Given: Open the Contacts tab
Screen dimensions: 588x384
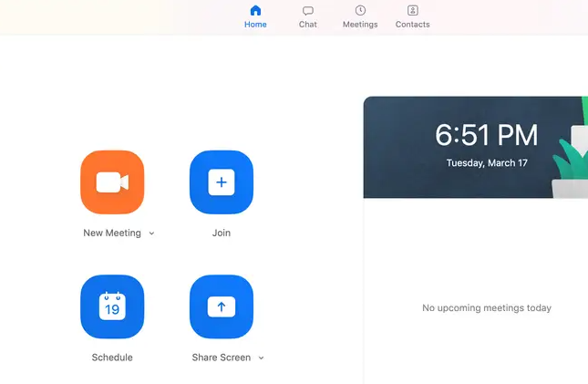Looking at the screenshot, I should point(412,17).
